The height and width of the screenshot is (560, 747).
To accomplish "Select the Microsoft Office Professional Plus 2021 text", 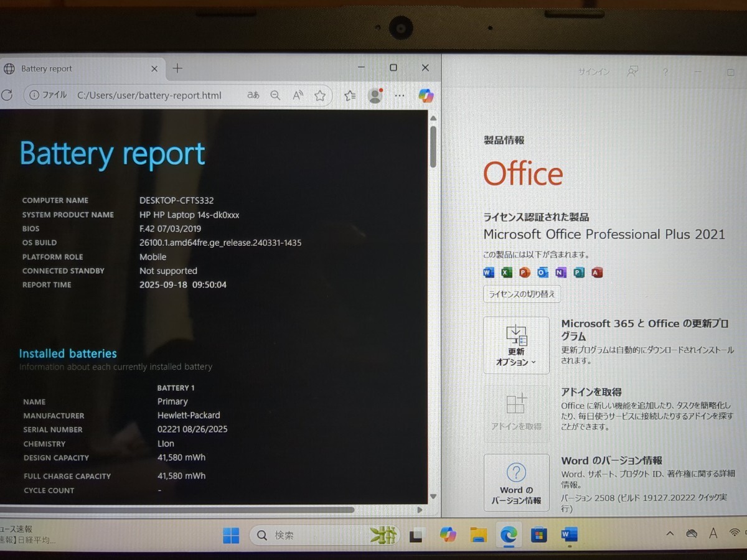I will click(604, 235).
